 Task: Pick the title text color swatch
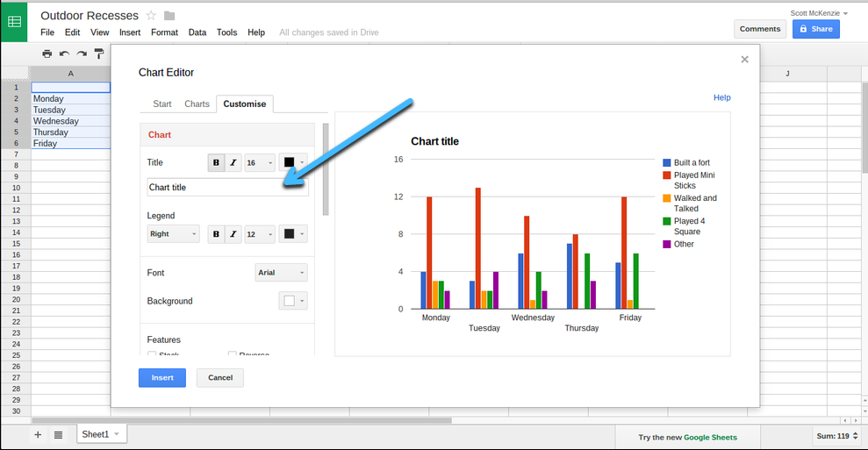[293, 163]
